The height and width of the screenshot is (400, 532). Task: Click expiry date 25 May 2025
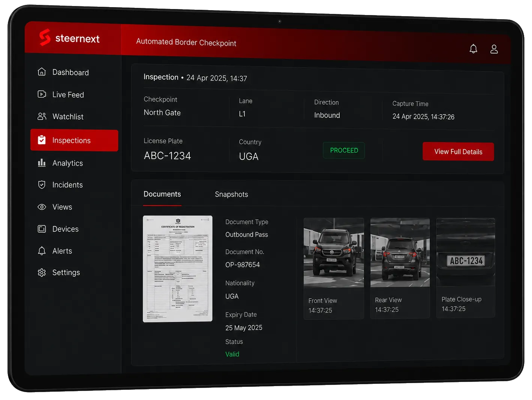[244, 328]
